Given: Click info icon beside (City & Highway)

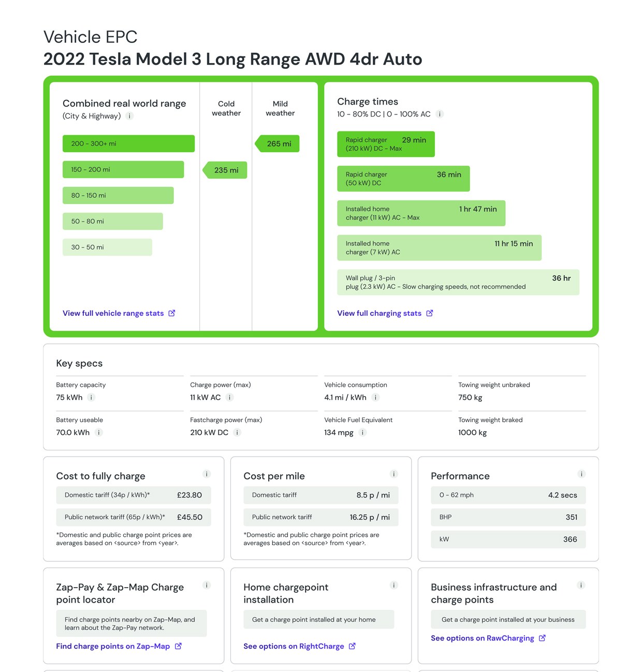Looking at the screenshot, I should point(130,116).
